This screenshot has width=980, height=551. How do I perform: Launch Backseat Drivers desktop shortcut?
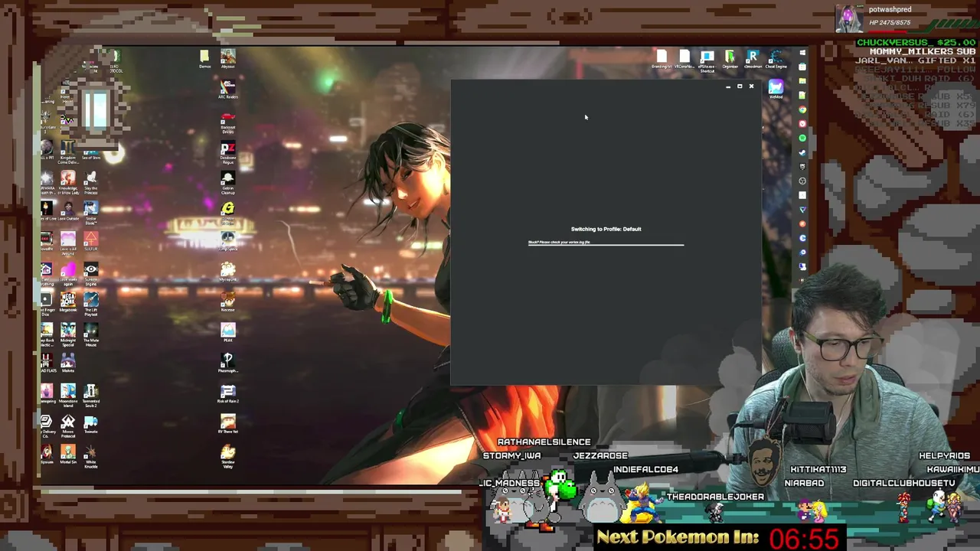[227, 122]
